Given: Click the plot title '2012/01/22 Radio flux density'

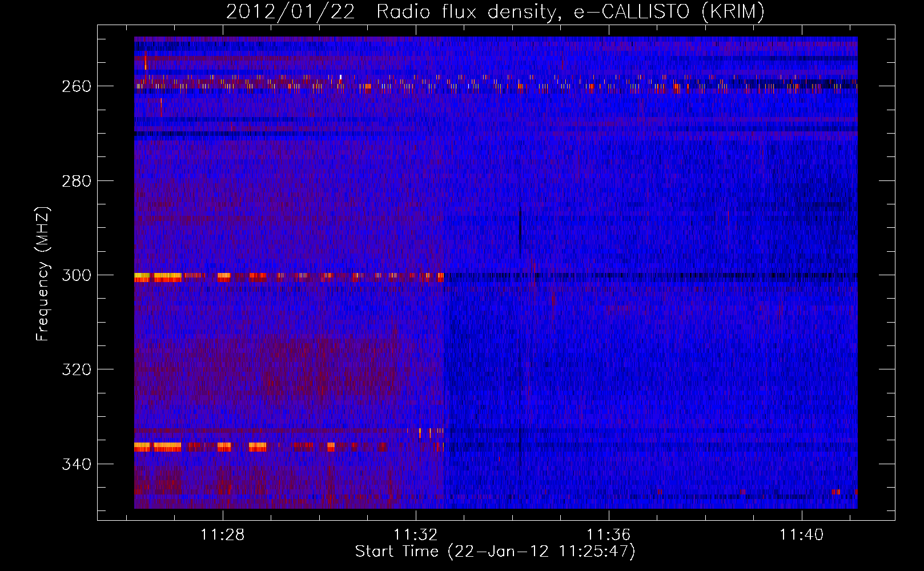Looking at the screenshot, I should [495, 12].
